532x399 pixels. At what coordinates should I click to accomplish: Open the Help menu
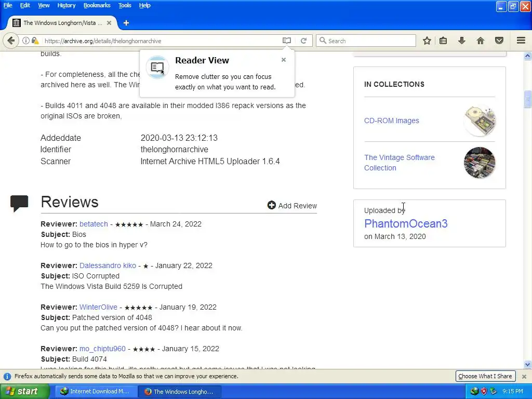pos(144,5)
